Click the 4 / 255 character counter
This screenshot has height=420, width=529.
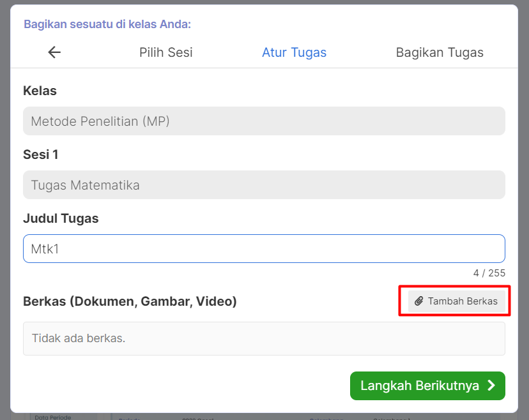tap(489, 273)
